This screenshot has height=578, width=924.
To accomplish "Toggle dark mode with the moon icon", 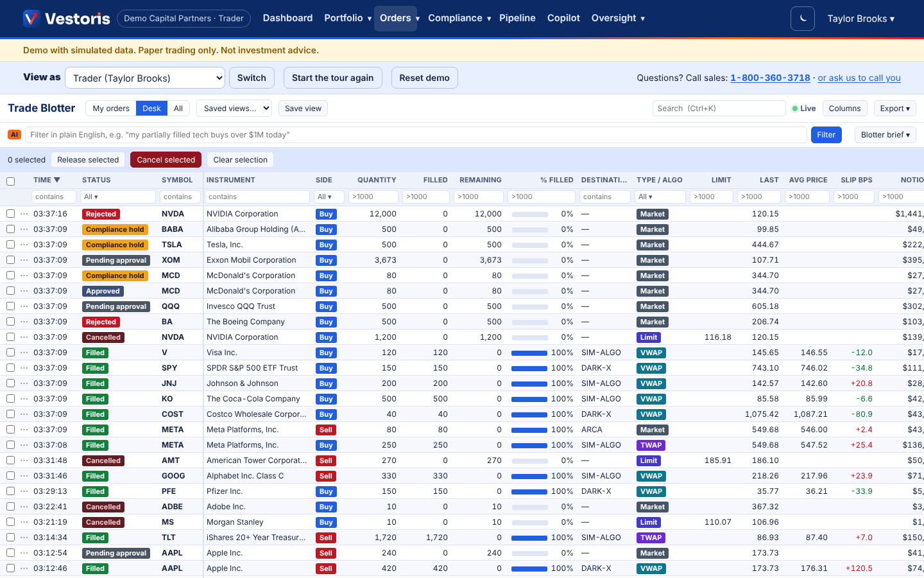I will 803,19.
